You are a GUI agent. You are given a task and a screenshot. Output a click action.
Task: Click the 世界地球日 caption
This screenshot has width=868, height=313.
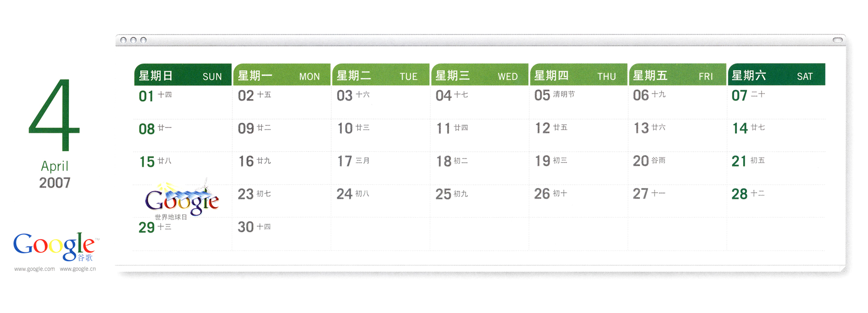[x=171, y=217]
